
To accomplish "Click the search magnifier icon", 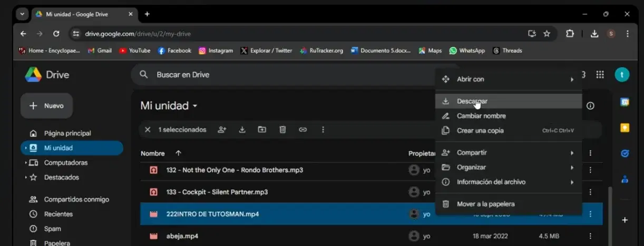I will [143, 75].
